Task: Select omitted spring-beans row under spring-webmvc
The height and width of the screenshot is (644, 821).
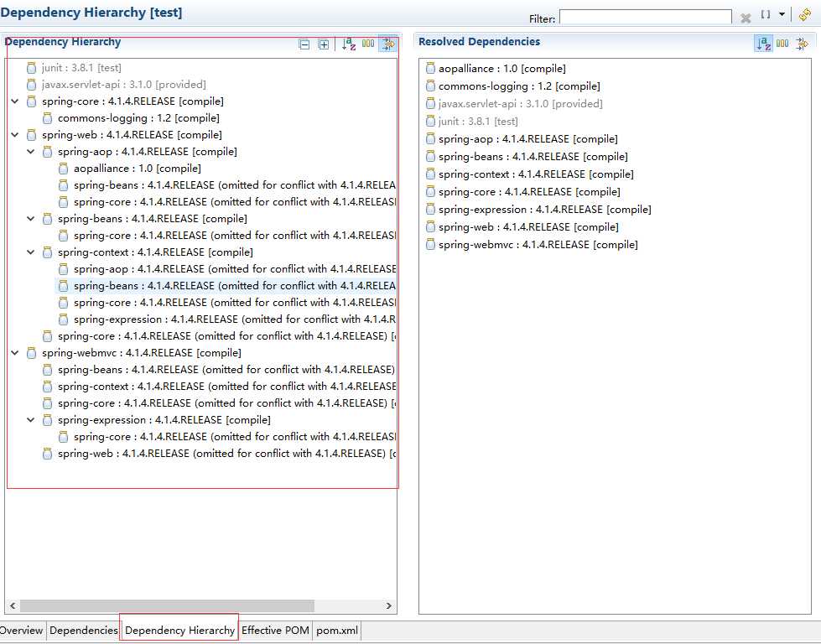Action: [226, 369]
